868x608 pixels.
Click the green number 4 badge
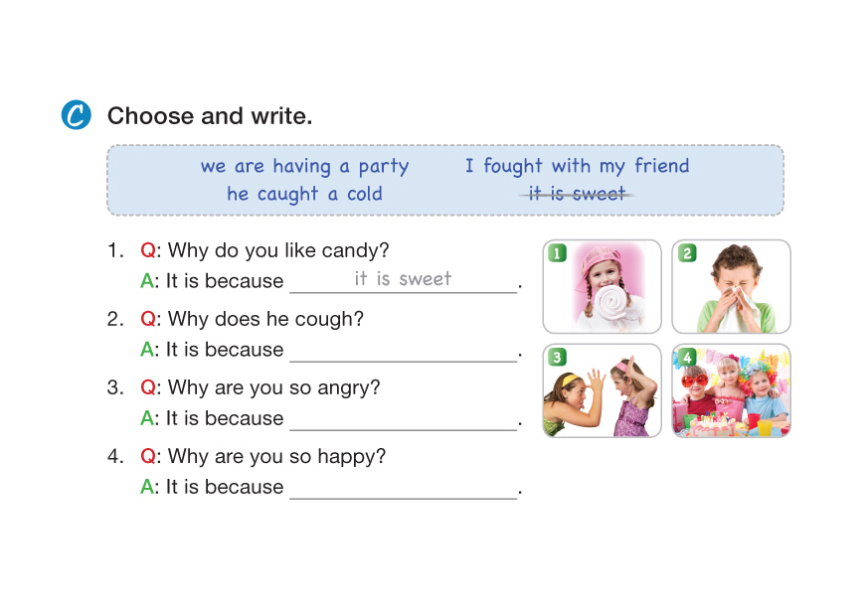coord(686,358)
